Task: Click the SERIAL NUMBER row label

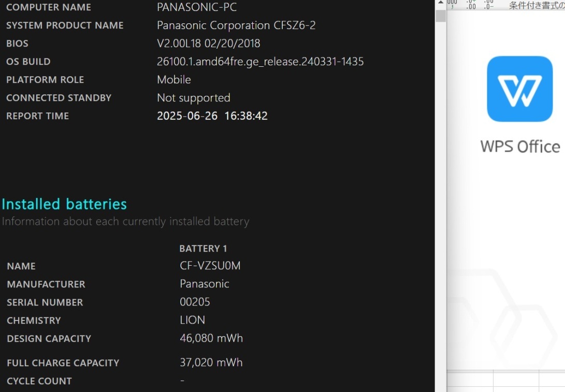Action: [x=45, y=302]
